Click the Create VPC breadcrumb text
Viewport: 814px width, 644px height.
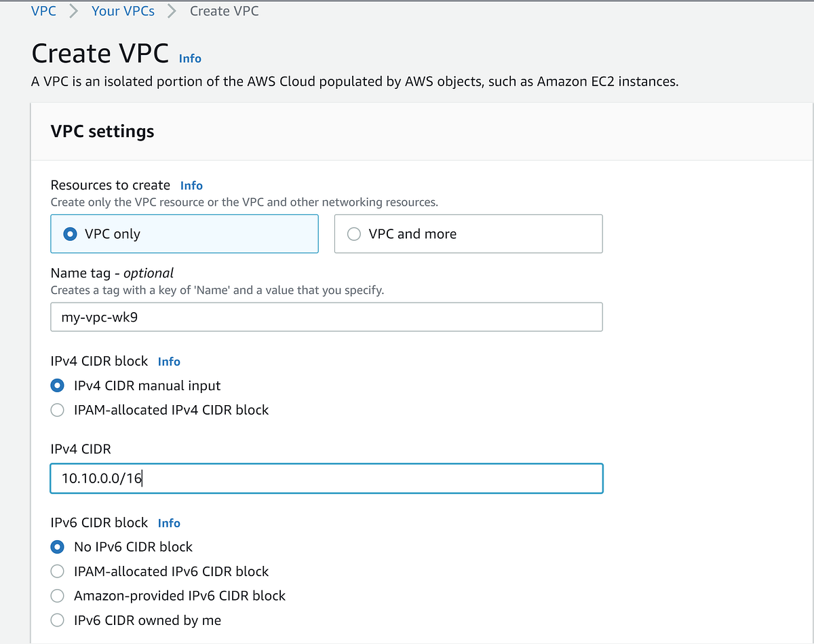pos(224,11)
